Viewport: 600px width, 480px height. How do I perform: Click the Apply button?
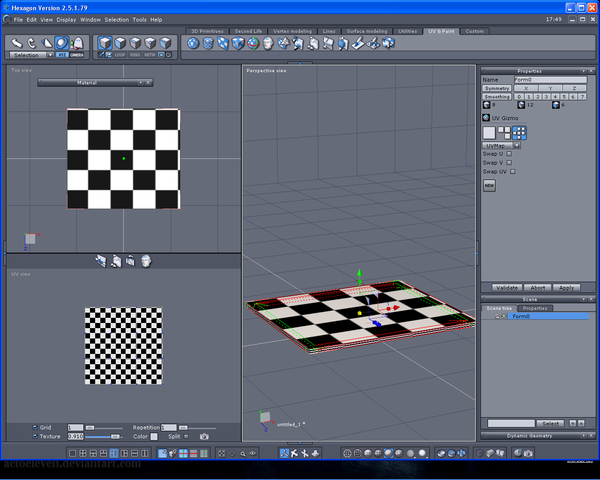point(566,287)
